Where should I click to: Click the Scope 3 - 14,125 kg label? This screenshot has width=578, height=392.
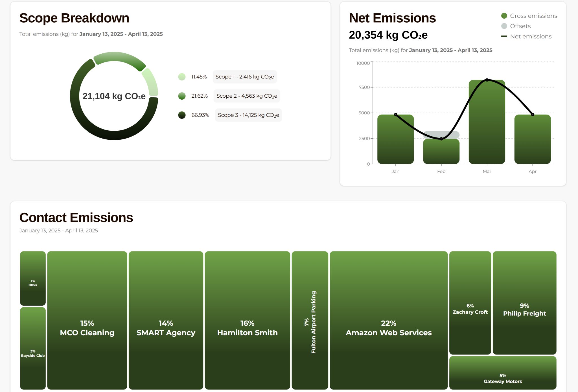(x=248, y=115)
